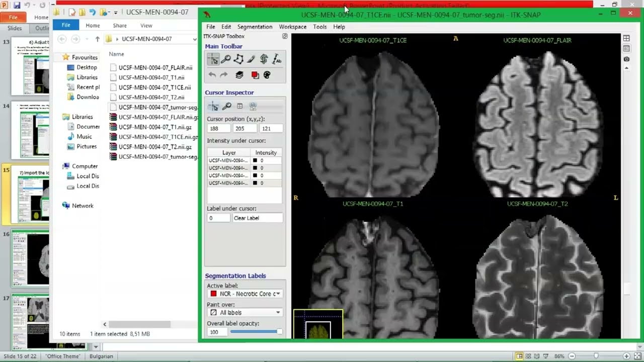The image size is (644, 362).
Task: Click the Undo arrow in ITK-SNAP toolbar
Action: pyautogui.click(x=212, y=75)
